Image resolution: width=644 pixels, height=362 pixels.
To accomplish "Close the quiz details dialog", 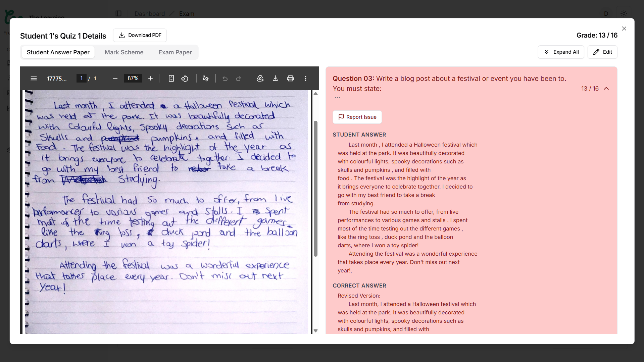I will 624,29.
